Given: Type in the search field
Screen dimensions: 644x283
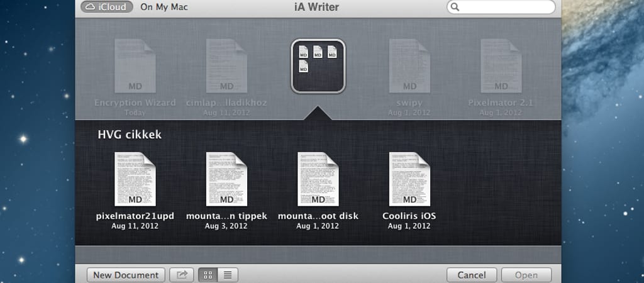Looking at the screenshot, I should 506,8.
